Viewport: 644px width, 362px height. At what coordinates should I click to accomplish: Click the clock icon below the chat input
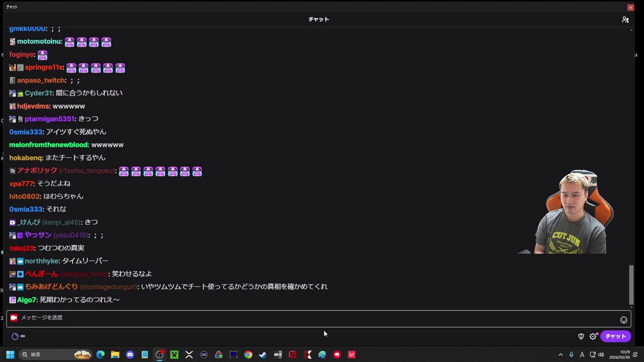(x=15, y=336)
